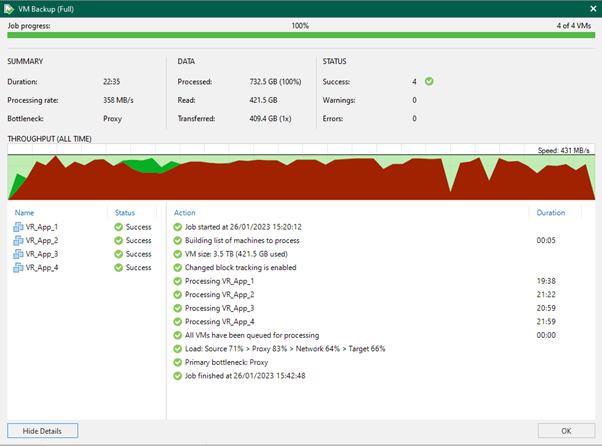This screenshot has width=602, height=446.
Task: Confirm the dialog with the OK button
Action: click(566, 431)
